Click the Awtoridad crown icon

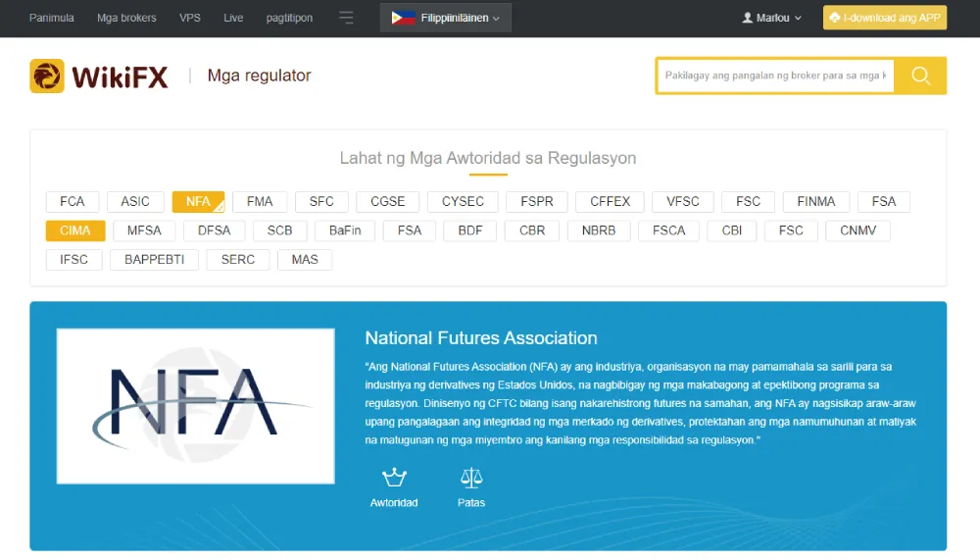tap(394, 478)
